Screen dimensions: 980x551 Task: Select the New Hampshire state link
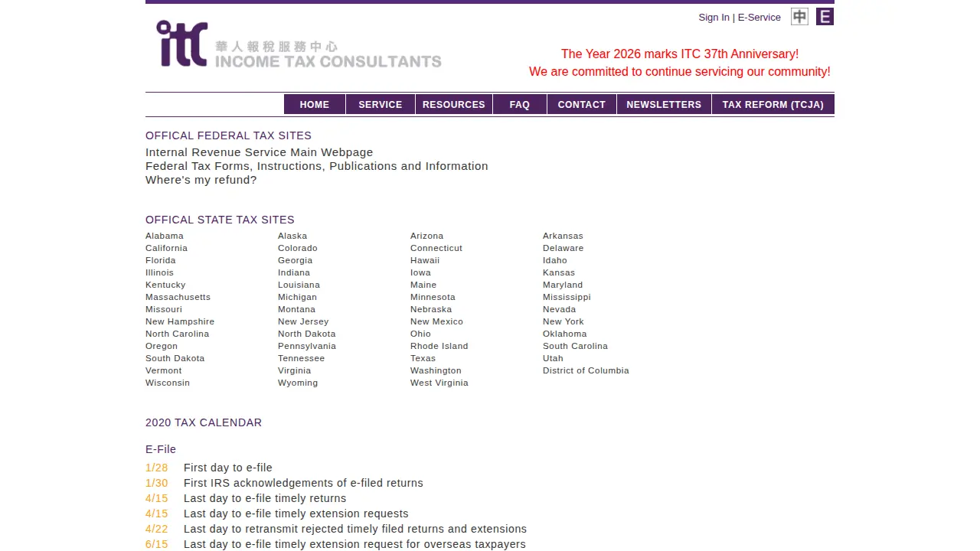(180, 321)
